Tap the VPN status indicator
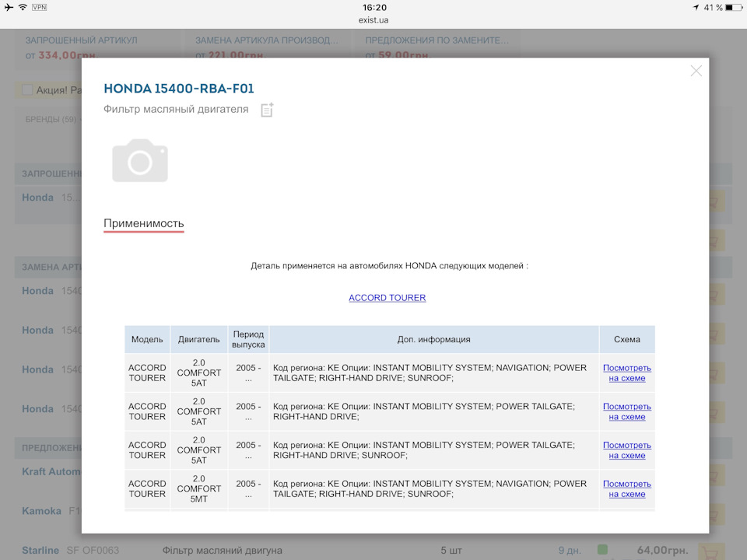Screen dimensions: 747x560 39,7
